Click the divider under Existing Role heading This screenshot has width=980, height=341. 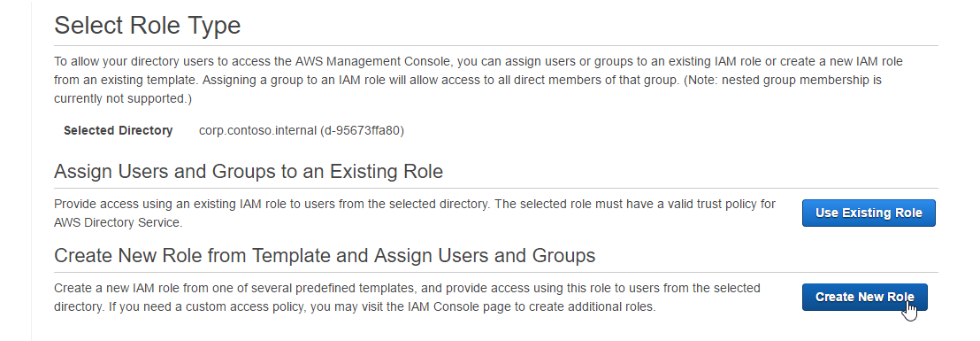click(496, 189)
